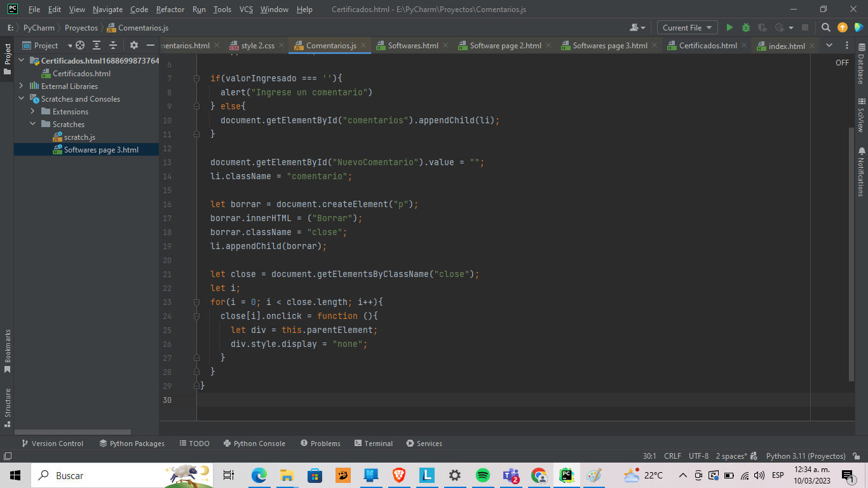868x488 pixels.
Task: Open Search Everywhere magnifier icon
Action: pyautogui.click(x=825, y=27)
